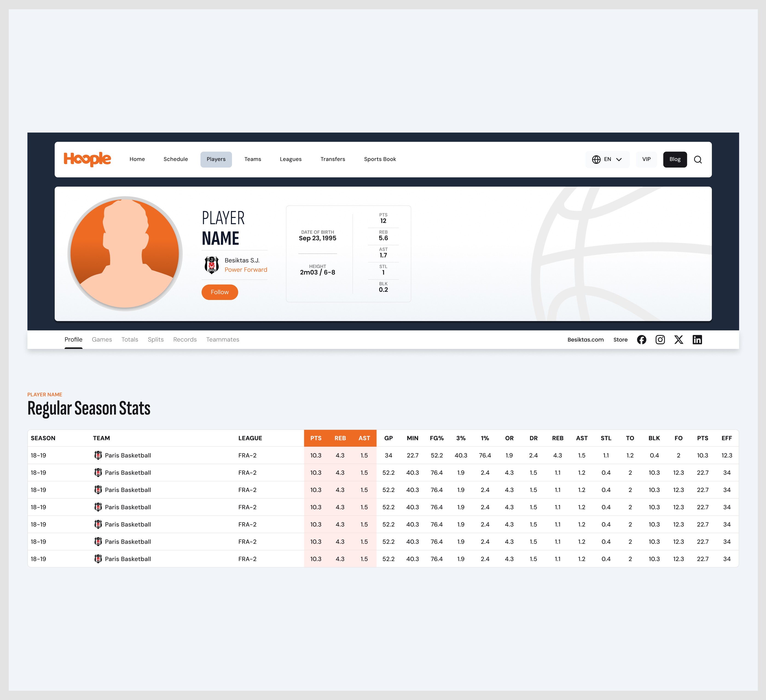Sort table by highlighted PTS column header

tap(316, 438)
